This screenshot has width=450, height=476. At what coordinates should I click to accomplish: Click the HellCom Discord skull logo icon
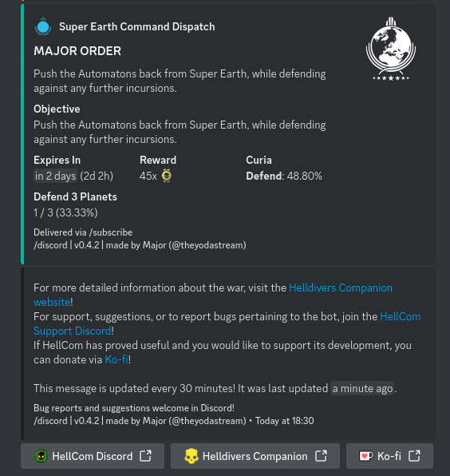click(x=41, y=456)
